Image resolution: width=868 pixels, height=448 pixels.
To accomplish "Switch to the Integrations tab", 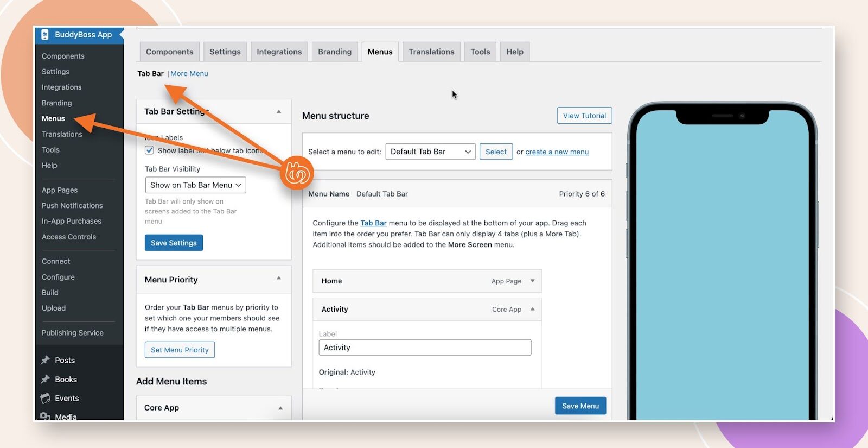I will [x=279, y=52].
